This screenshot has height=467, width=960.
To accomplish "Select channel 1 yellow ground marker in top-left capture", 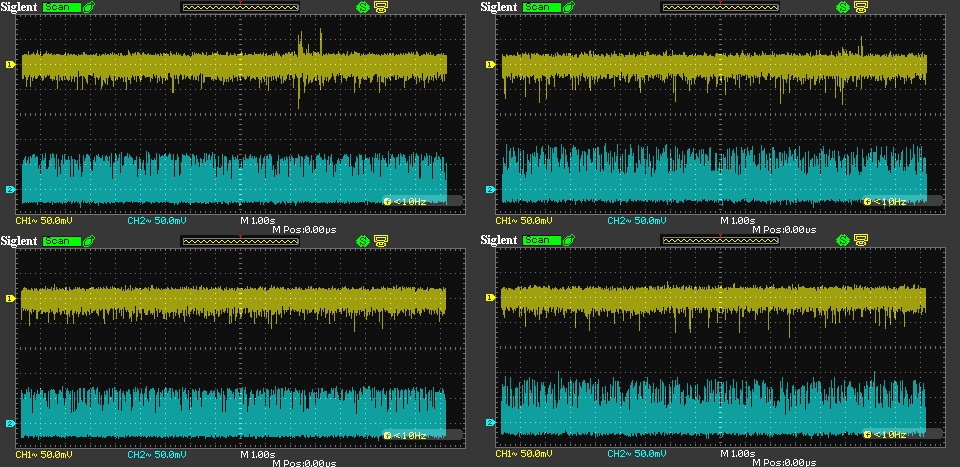I will coord(10,65).
